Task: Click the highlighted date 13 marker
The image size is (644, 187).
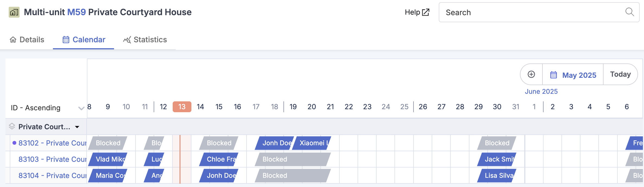Action: (182, 107)
